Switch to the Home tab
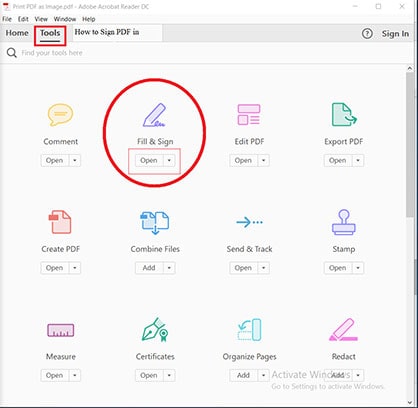This screenshot has height=408, width=418. pos(17,33)
